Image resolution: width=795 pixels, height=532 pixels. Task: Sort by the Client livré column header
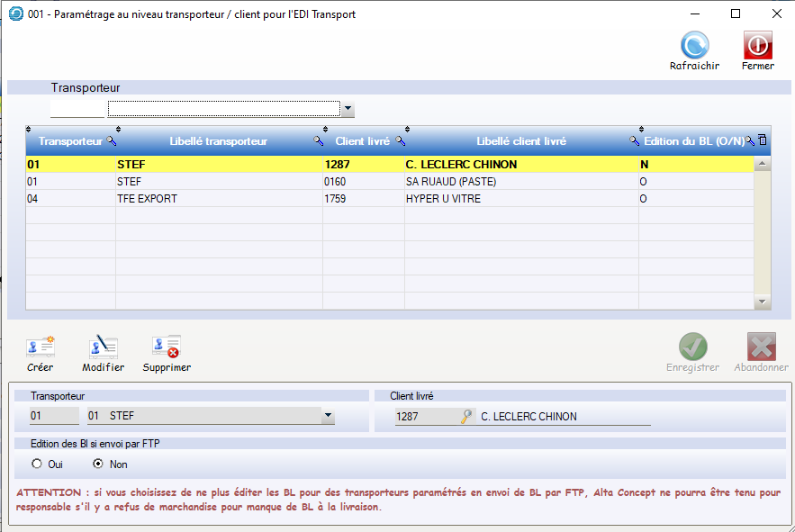tap(362, 141)
